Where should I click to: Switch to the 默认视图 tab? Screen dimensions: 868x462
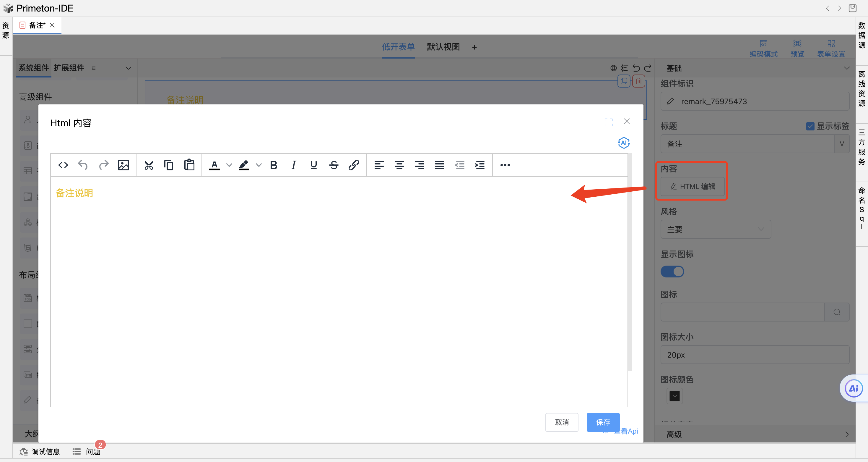tap(443, 47)
